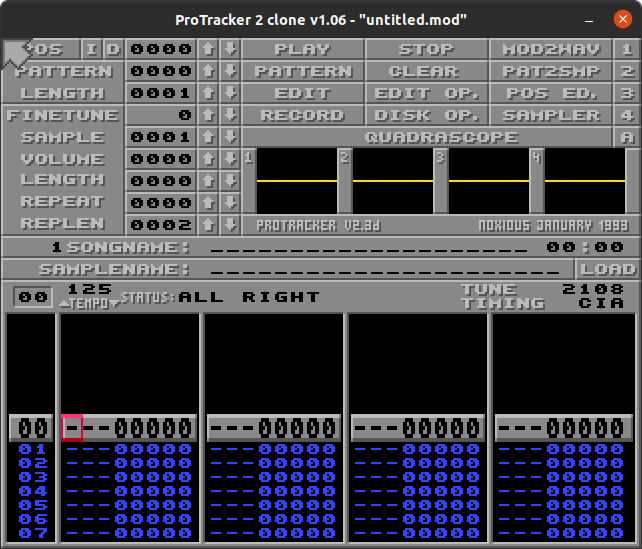Decrease REPLEN value with down arrow
The width and height of the screenshot is (642, 549).
coord(230,225)
